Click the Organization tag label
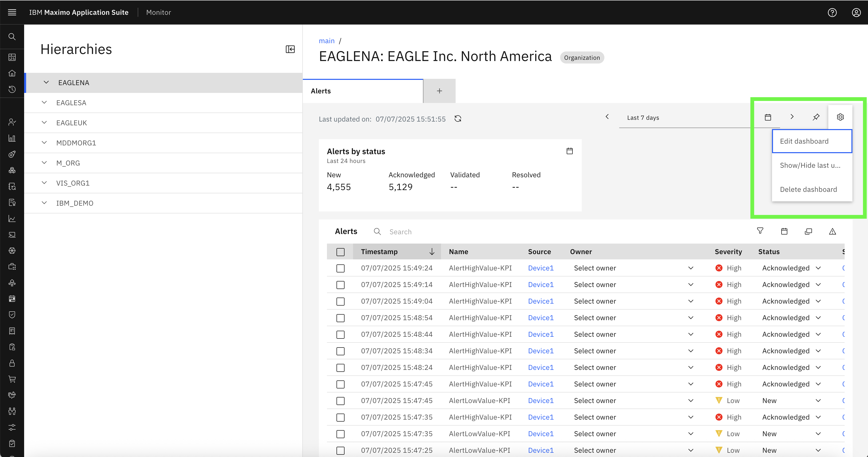Image resolution: width=868 pixels, height=457 pixels. point(582,58)
